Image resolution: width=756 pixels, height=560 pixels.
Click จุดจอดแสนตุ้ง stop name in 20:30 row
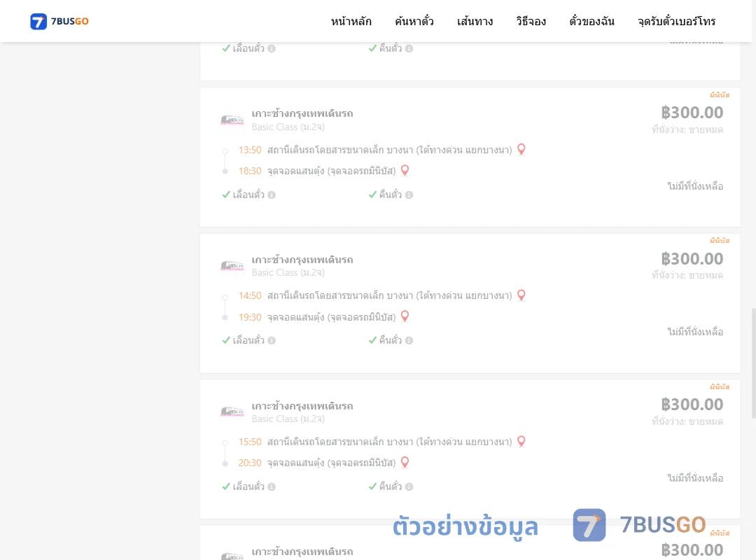coord(331,463)
